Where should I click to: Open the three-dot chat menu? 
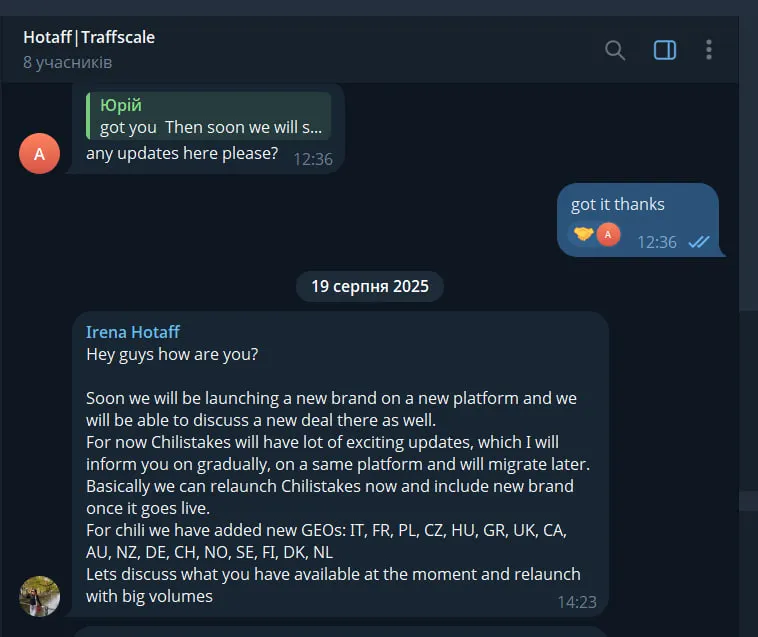[709, 50]
